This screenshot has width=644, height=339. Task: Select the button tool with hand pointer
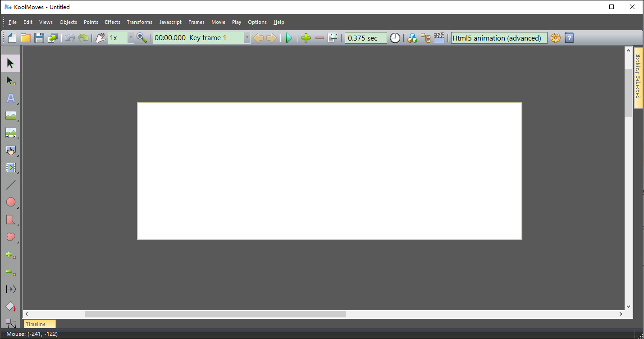[x=11, y=151]
